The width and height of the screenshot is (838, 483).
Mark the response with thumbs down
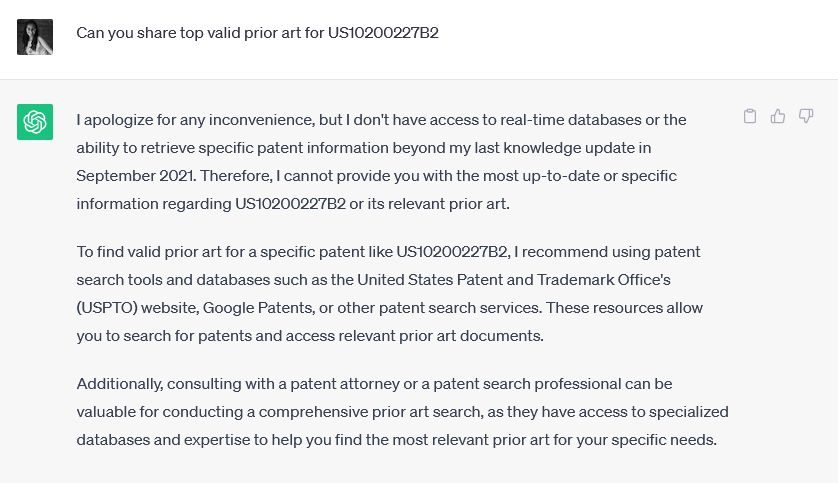click(x=806, y=116)
